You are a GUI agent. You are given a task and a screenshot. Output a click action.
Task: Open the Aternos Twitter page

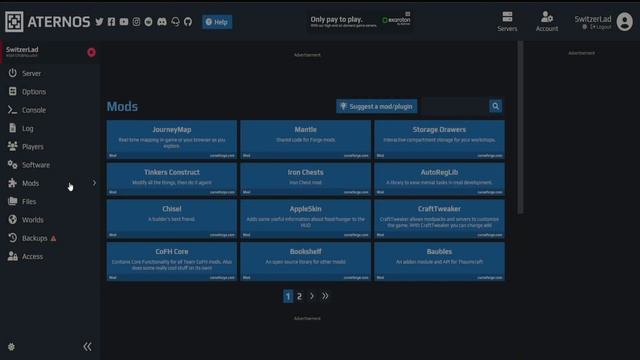click(x=99, y=22)
